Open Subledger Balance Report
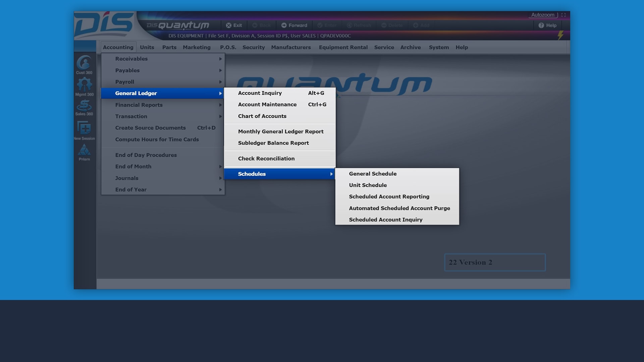 280,143
